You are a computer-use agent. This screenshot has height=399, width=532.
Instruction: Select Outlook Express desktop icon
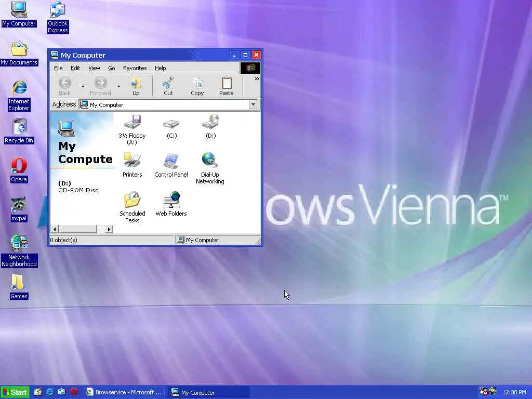point(58,17)
